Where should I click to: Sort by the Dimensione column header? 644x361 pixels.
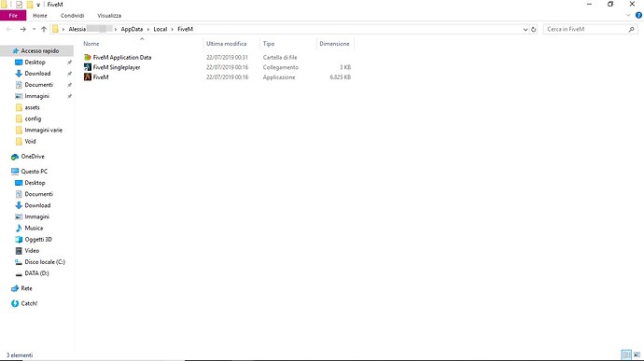[x=334, y=44]
